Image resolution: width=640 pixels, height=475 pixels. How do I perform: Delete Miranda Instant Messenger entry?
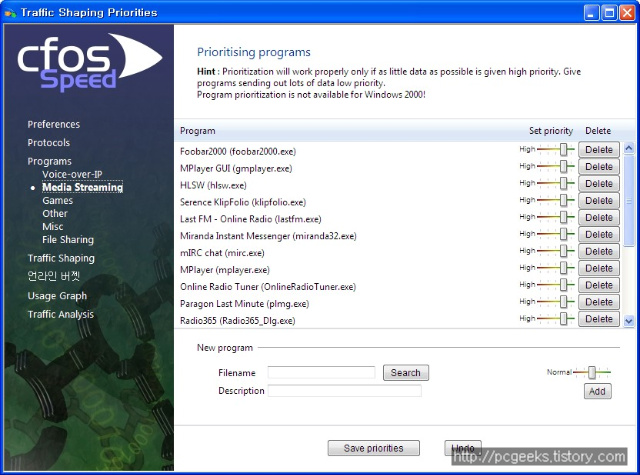[x=599, y=235]
